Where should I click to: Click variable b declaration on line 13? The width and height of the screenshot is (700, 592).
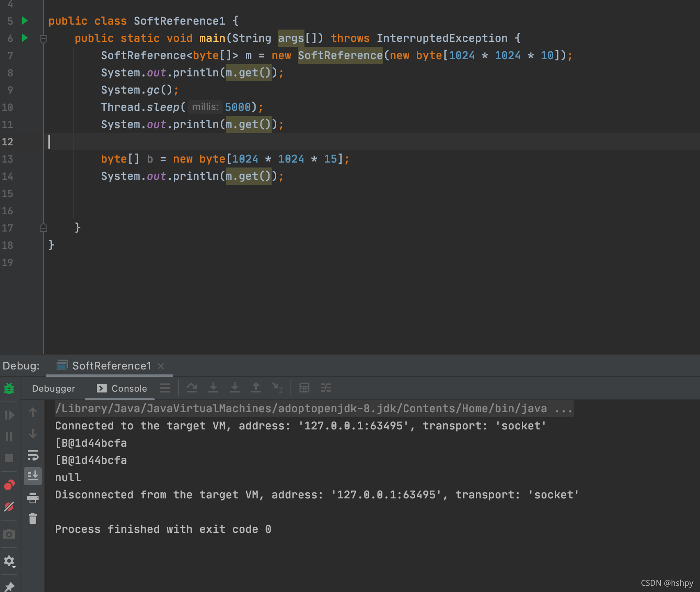(150, 159)
